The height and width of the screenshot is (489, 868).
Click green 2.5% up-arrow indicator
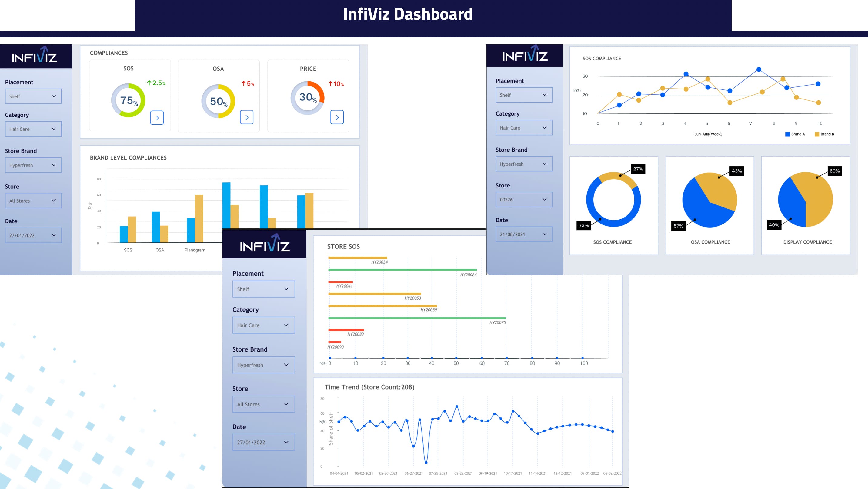(x=156, y=83)
